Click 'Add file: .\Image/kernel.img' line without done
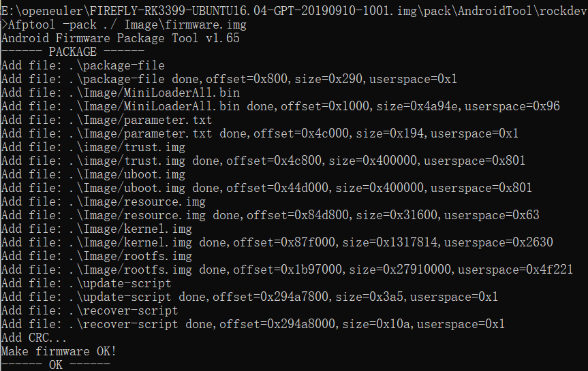This screenshot has width=588, height=371. [x=97, y=229]
